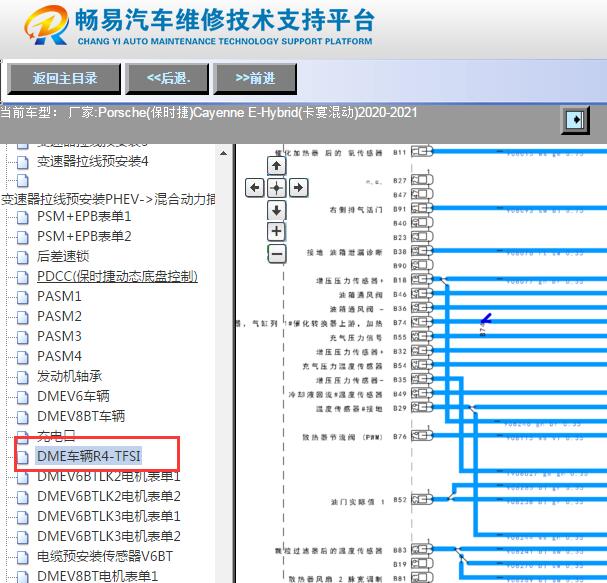This screenshot has width=607, height=583.
Task: Open the PDCC(保时捷动态底盘控制) link
Action: pos(117,276)
